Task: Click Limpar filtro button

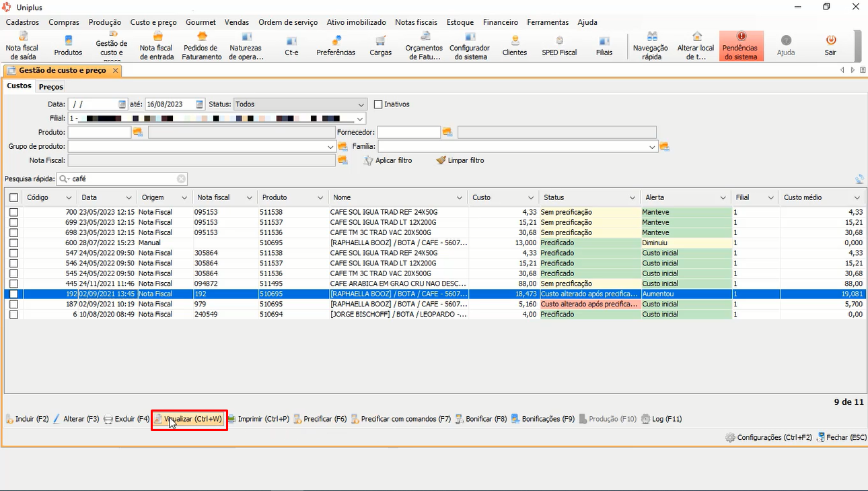Action: 460,160
